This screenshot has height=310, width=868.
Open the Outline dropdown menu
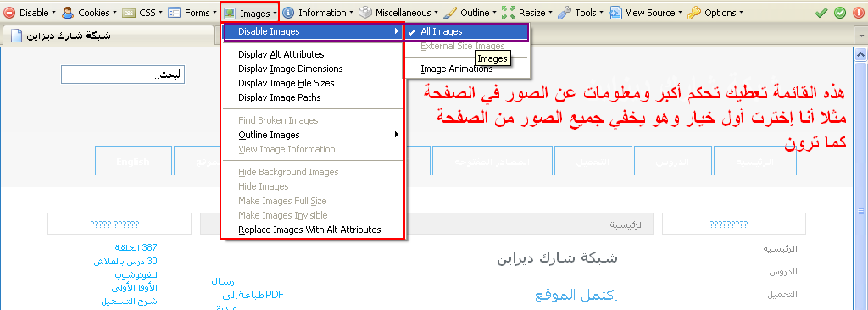point(494,13)
